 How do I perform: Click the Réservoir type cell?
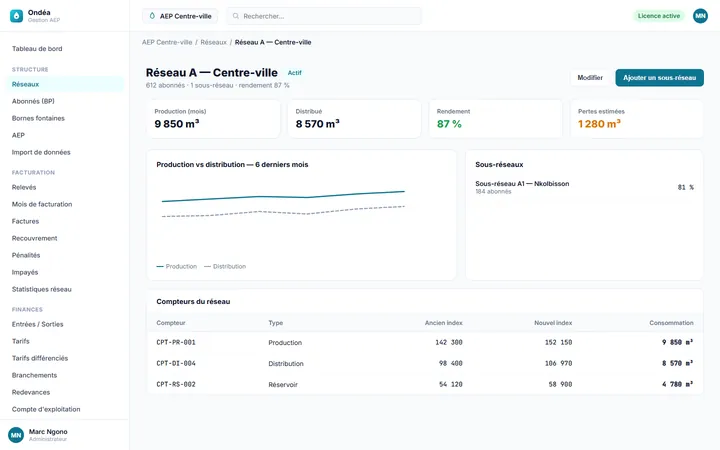(x=283, y=385)
